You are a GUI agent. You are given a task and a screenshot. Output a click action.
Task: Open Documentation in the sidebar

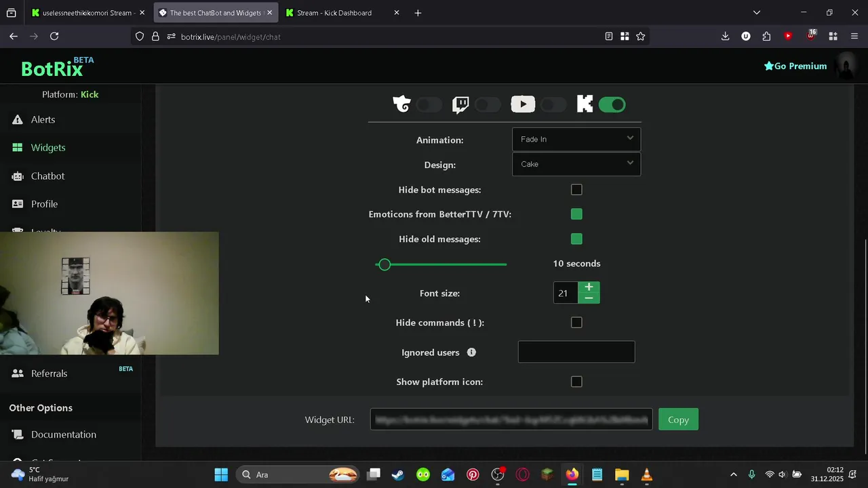(64, 434)
